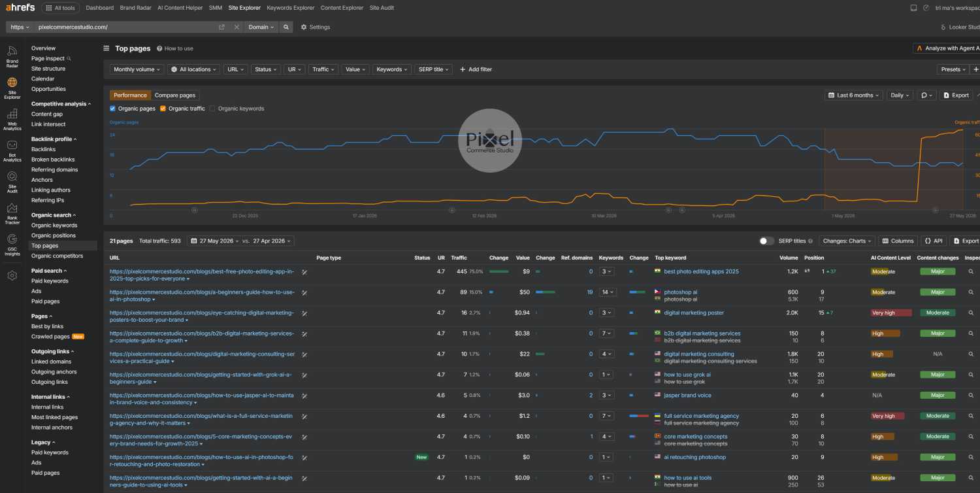The height and width of the screenshot is (493, 980).
Task: Open the Dashboard menu item
Action: pyautogui.click(x=99, y=8)
